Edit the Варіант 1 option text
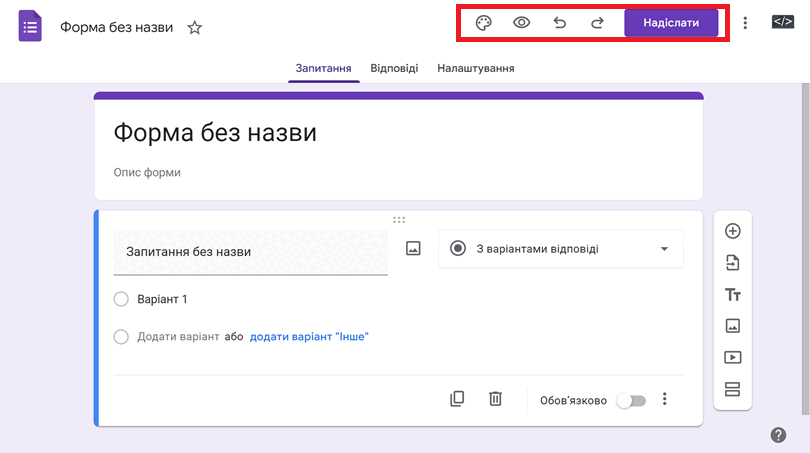This screenshot has width=810, height=453. [x=162, y=299]
